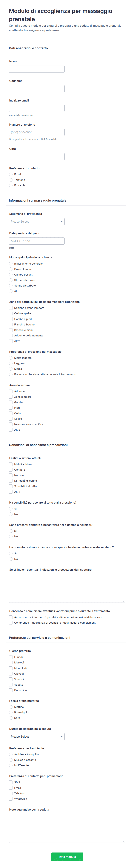
Task: Select Mattina time slot
Action: tap(11, 707)
